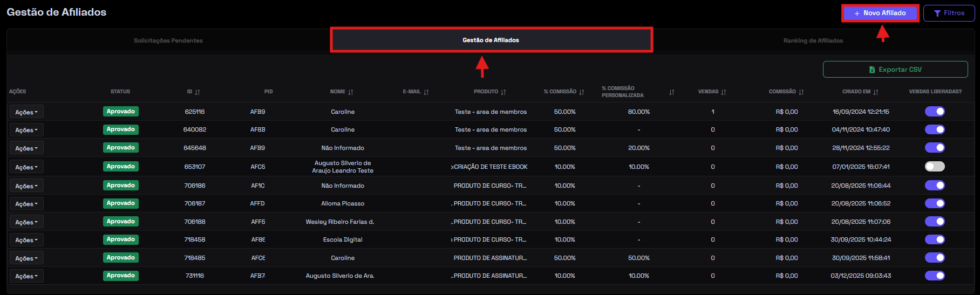Click the CRIADO EM sort icon

click(876, 92)
